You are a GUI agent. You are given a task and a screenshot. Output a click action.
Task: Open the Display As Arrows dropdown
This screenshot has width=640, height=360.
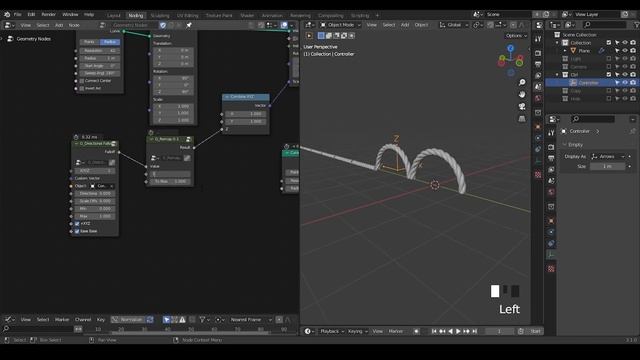coord(608,156)
